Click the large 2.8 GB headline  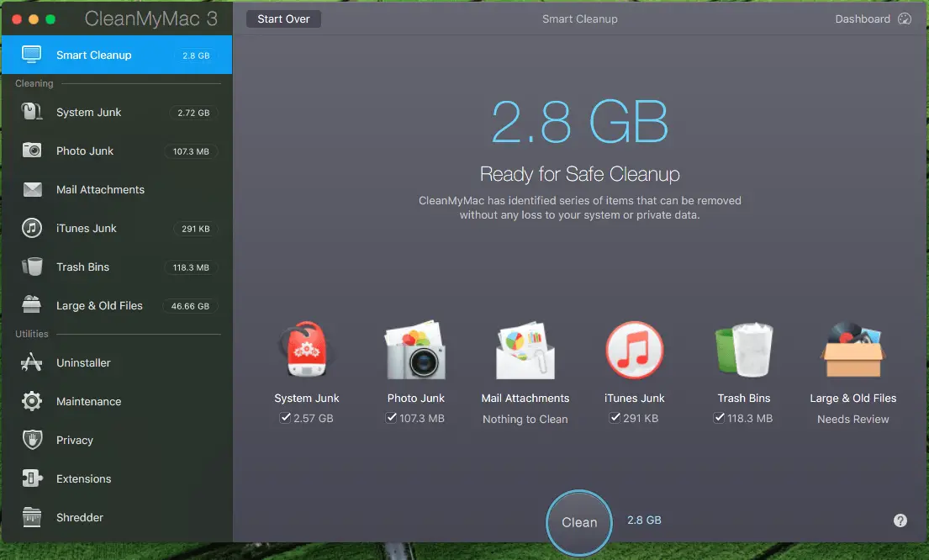pos(579,122)
